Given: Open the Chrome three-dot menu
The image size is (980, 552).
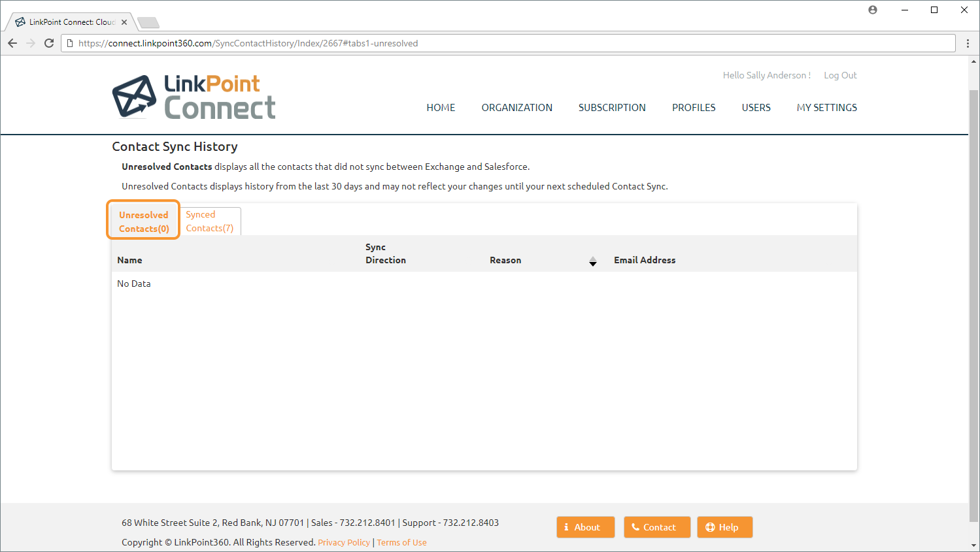Looking at the screenshot, I should tap(968, 43).
